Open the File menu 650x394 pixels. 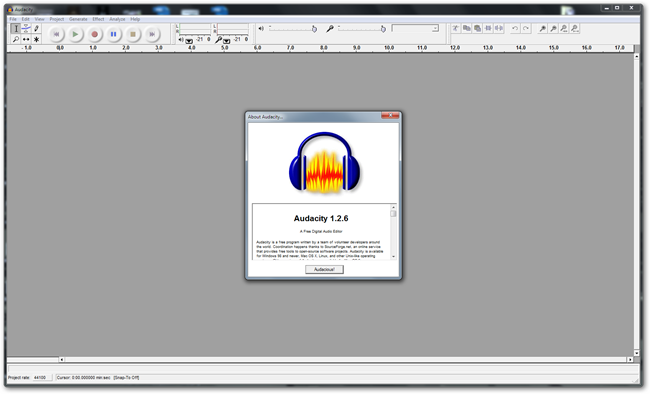point(13,19)
